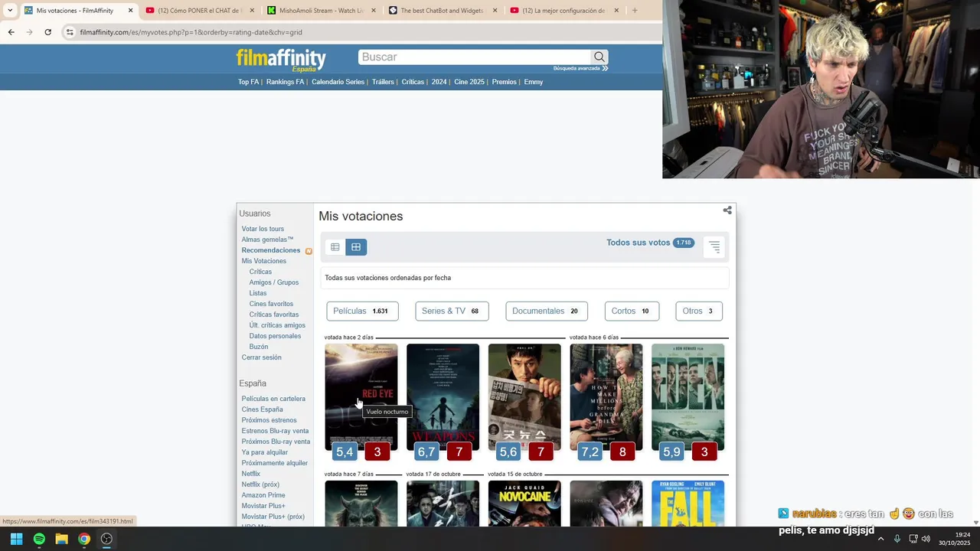Screen dimensions: 980x551
Task: Switch to grid view icon
Action: click(356, 247)
